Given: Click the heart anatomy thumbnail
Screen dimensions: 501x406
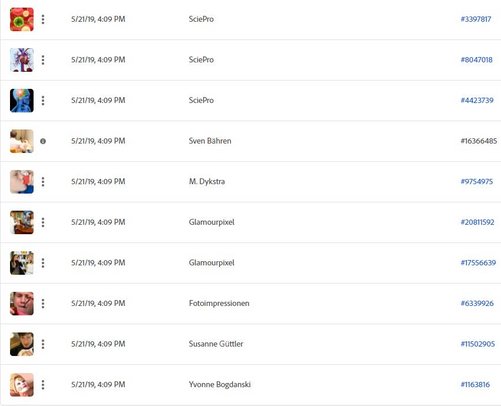Looking at the screenshot, I should tap(22, 60).
